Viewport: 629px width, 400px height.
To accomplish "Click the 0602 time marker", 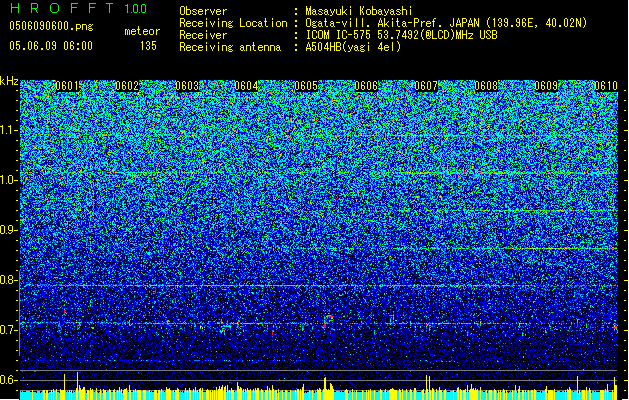I will click(127, 86).
